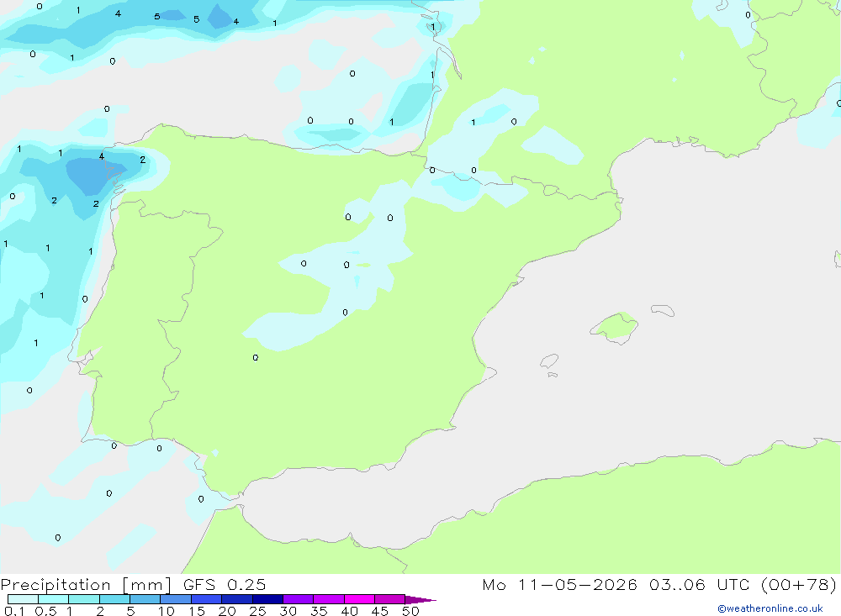Click the "50" legend scale label
Screen dimensions: 841x616
pyautogui.click(x=411, y=611)
